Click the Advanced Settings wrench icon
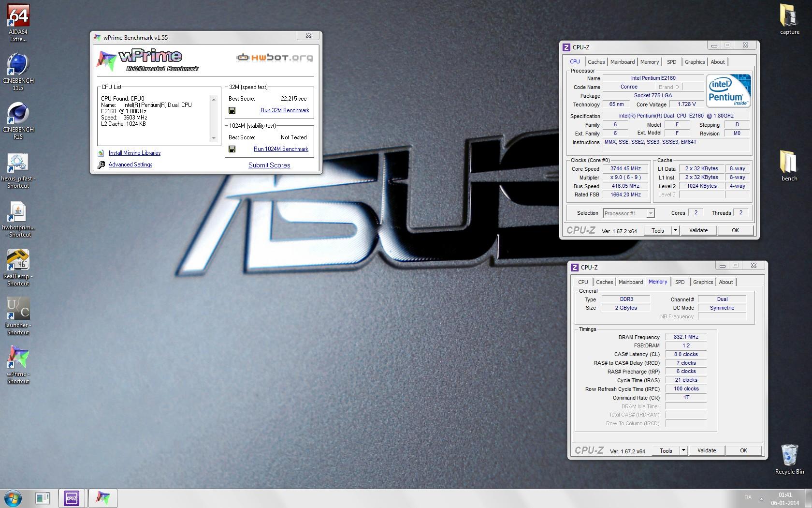The width and height of the screenshot is (812, 508). click(101, 165)
